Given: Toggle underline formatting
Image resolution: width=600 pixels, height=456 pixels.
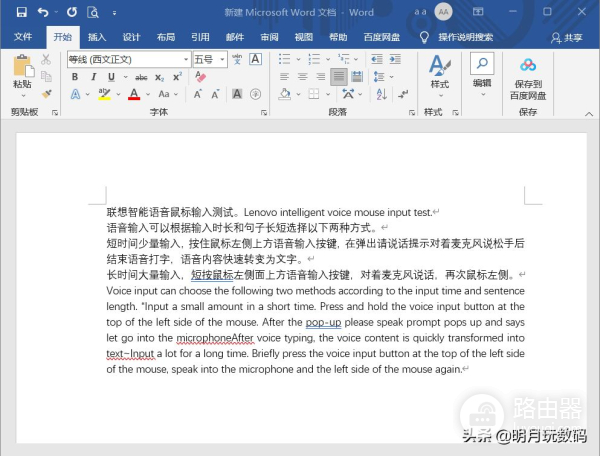Looking at the screenshot, I should coord(111,77).
